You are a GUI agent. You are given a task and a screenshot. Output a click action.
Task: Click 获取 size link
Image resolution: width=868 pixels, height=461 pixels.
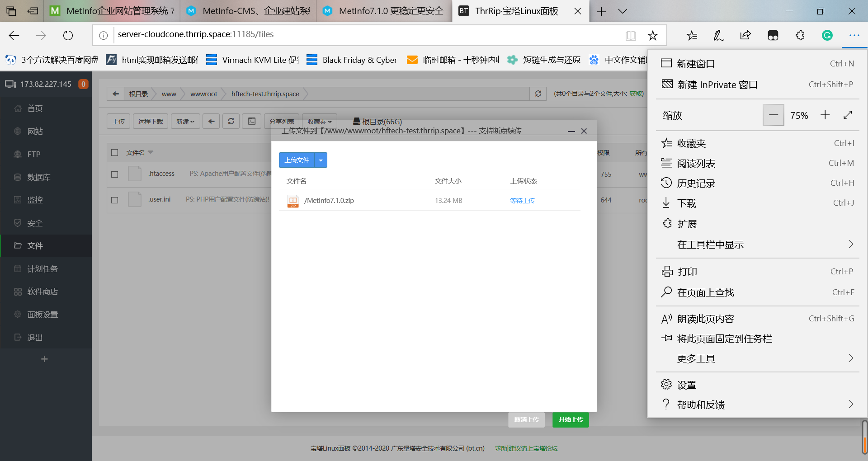pyautogui.click(x=636, y=94)
